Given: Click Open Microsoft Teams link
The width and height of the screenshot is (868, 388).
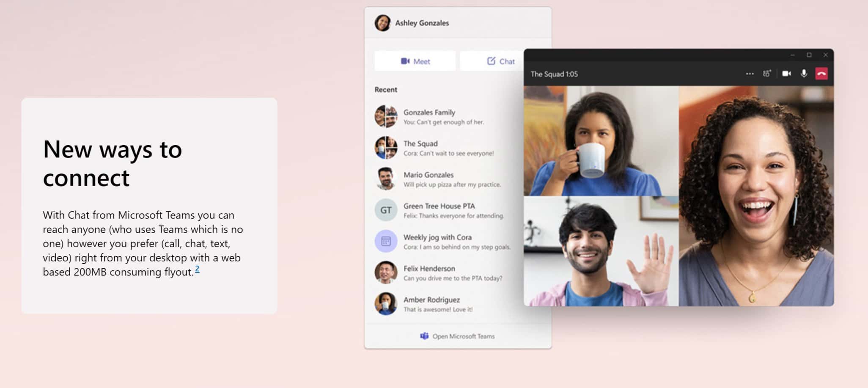Looking at the screenshot, I should (458, 336).
